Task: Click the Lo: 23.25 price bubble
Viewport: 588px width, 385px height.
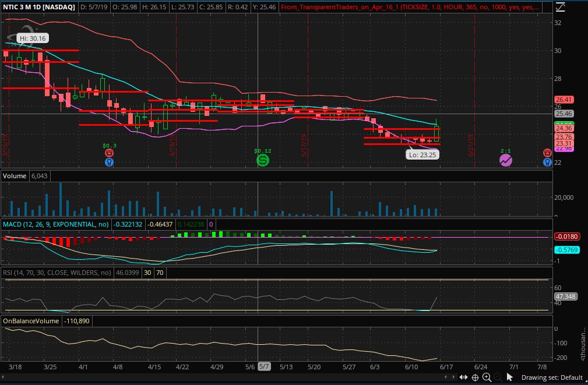Action: [422, 155]
